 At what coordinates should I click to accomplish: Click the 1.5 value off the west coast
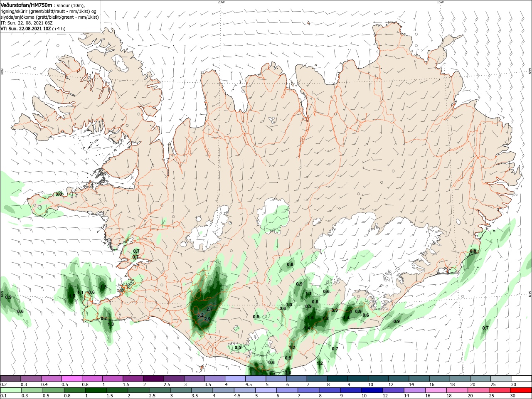(x=72, y=296)
